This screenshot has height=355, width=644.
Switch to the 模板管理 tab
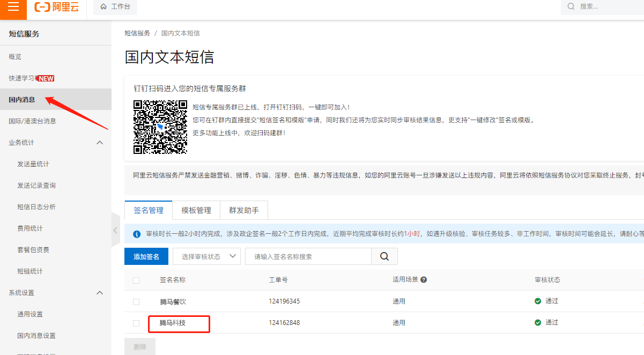coord(196,210)
